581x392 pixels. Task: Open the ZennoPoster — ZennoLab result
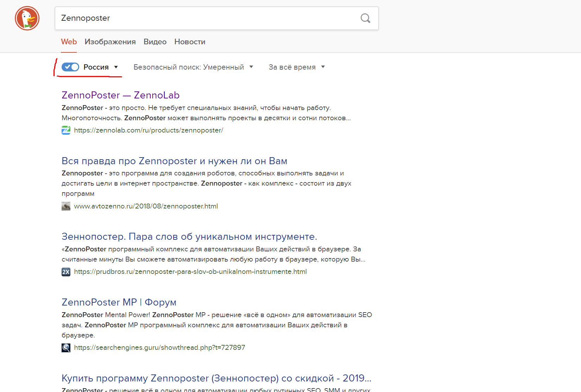click(120, 95)
